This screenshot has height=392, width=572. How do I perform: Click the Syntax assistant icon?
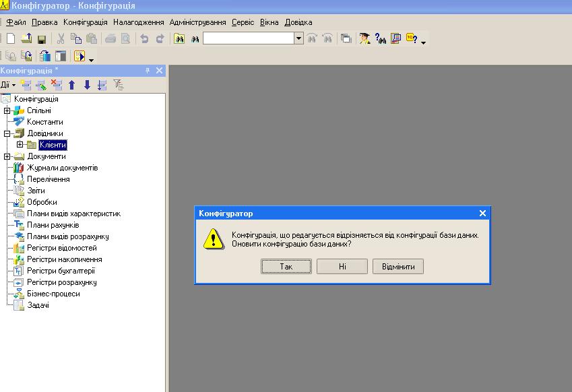364,38
